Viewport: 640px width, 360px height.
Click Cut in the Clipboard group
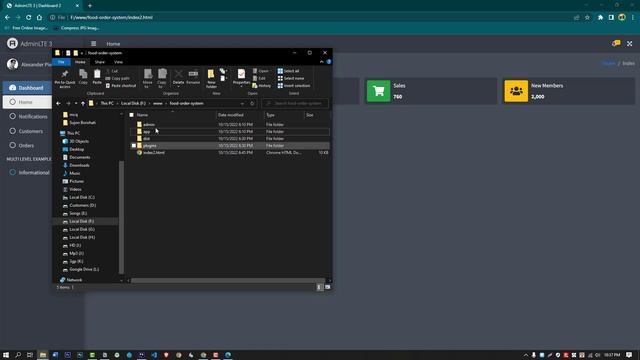coord(112,71)
